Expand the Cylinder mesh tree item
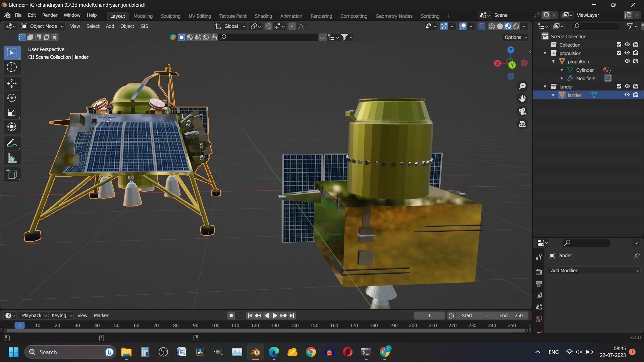 point(562,70)
